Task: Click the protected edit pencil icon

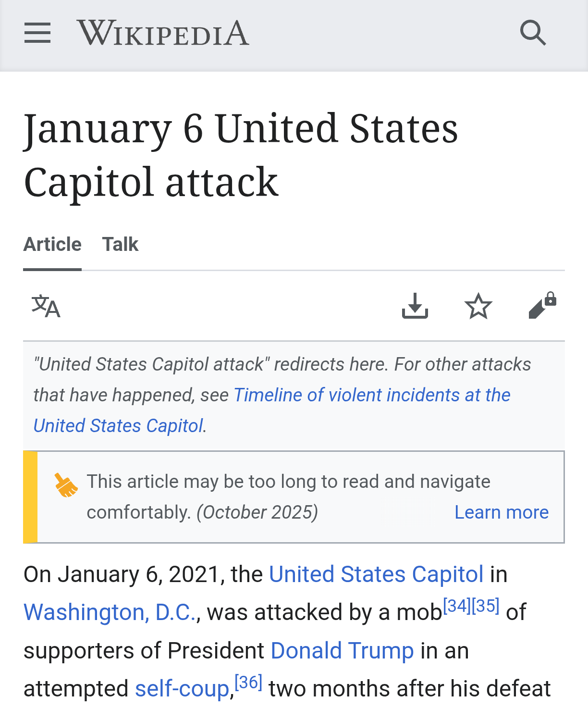Action: pos(542,306)
